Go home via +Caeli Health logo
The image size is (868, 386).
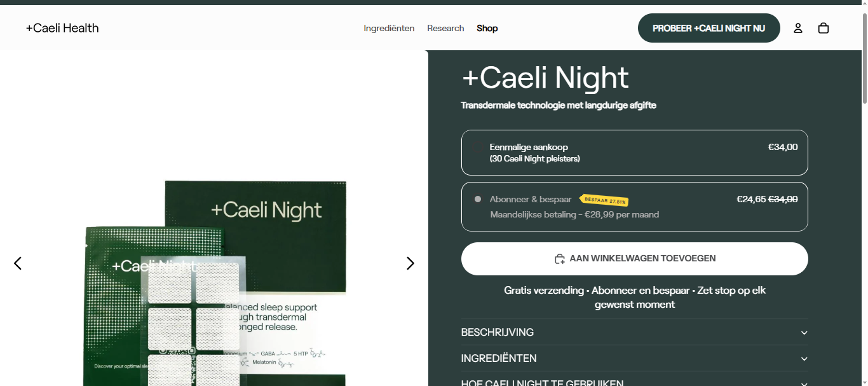click(x=62, y=28)
